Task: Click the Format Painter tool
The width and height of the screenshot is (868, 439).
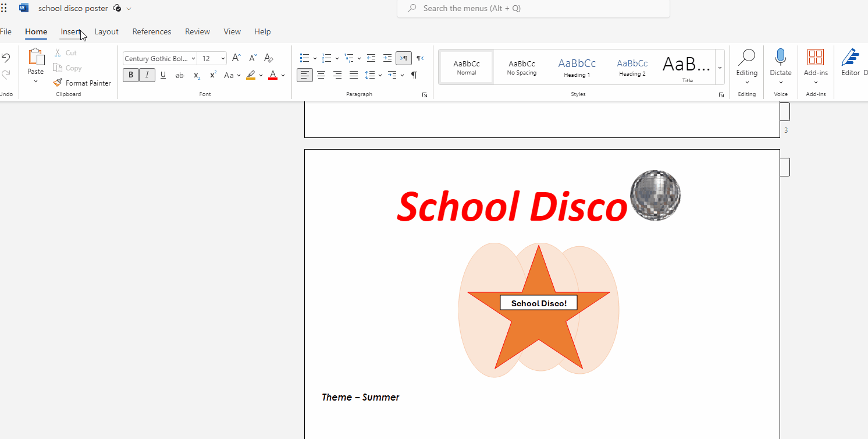Action: tap(82, 83)
